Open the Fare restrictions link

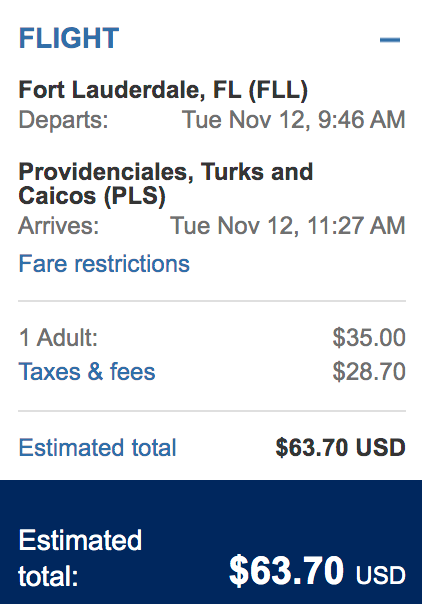104,264
